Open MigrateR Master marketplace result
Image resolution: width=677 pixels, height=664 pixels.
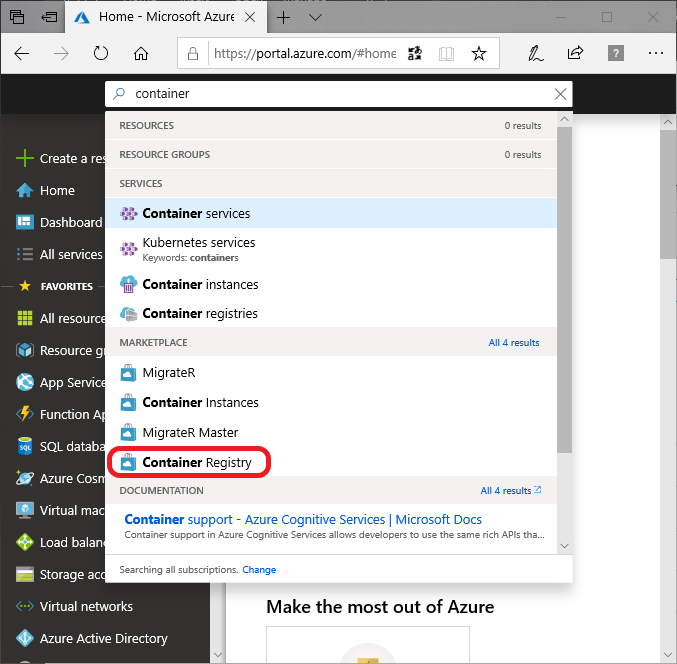(331, 432)
